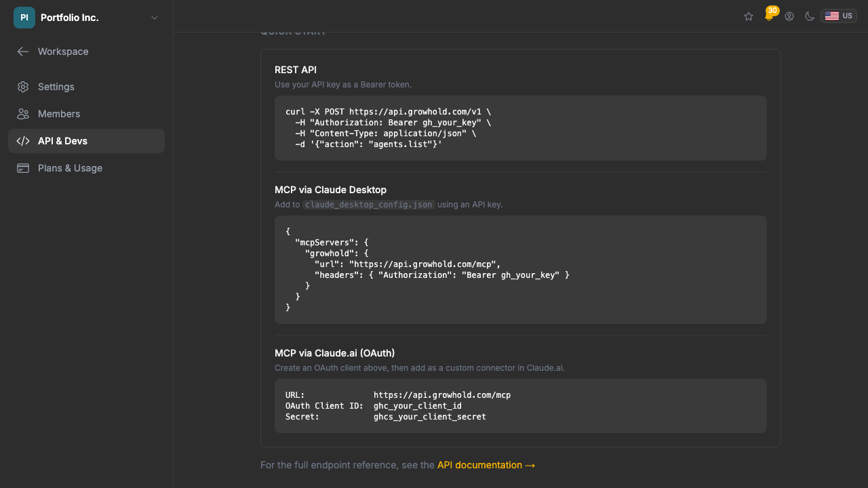Open the Settings sidebar item
Image resolution: width=868 pixels, height=488 pixels.
pos(86,87)
